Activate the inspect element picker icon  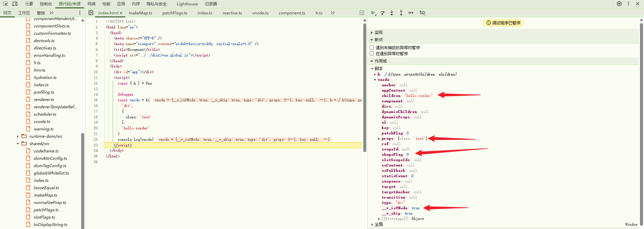point(6,4)
